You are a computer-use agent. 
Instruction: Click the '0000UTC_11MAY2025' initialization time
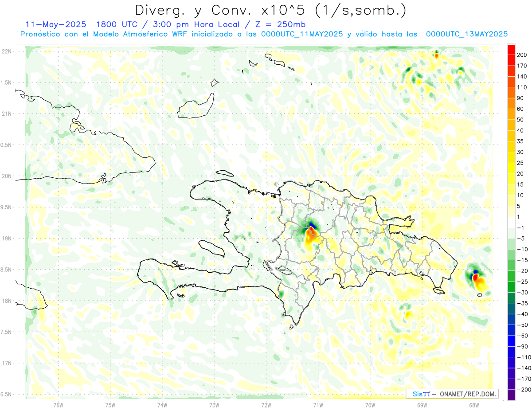tap(302, 34)
